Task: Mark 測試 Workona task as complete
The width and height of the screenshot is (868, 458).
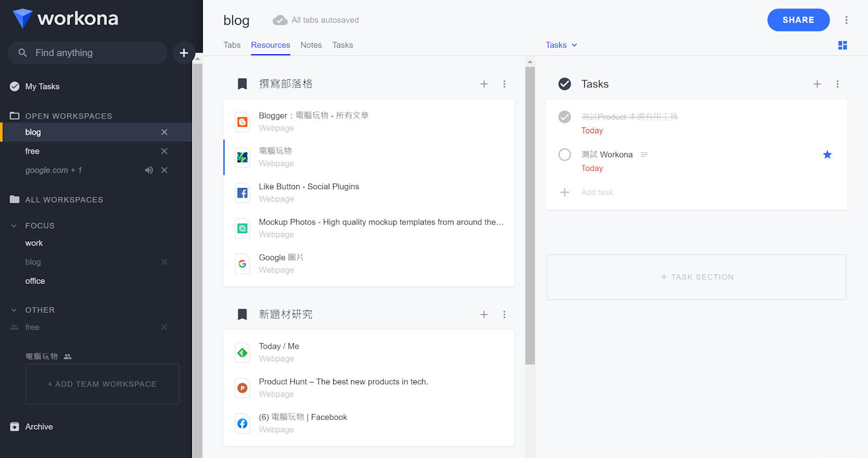Action: tap(565, 154)
